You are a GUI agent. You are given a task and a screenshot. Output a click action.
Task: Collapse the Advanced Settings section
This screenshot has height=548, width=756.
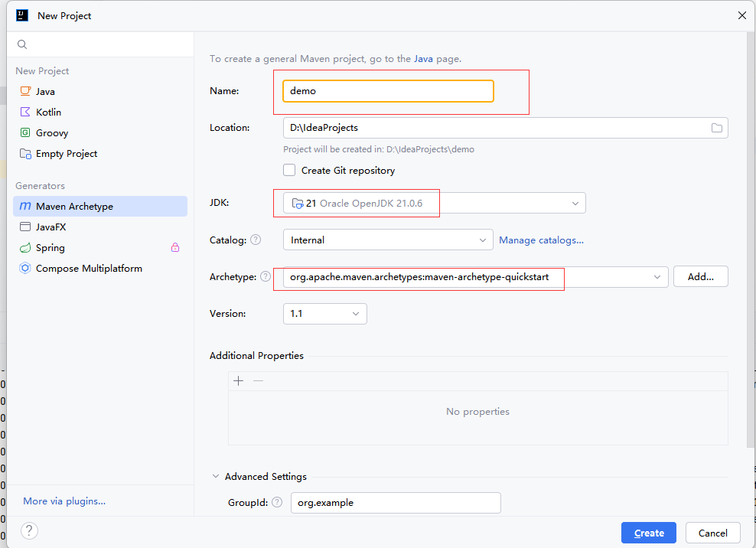[215, 477]
